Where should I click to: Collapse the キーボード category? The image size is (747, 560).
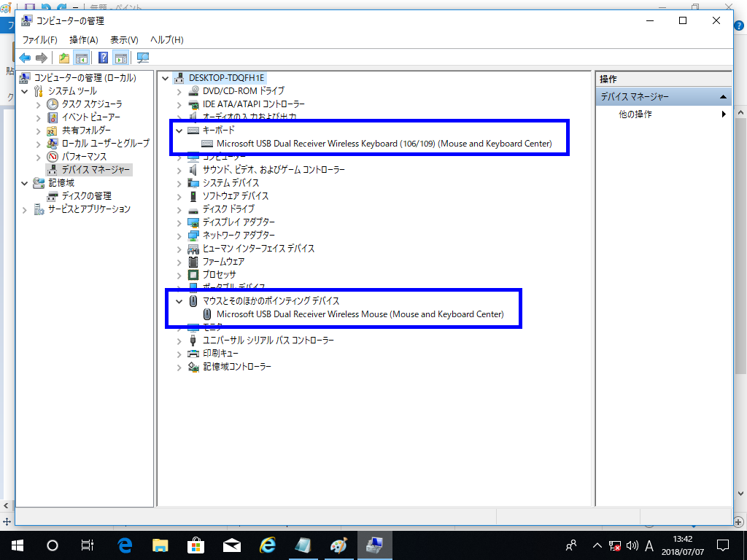(179, 130)
